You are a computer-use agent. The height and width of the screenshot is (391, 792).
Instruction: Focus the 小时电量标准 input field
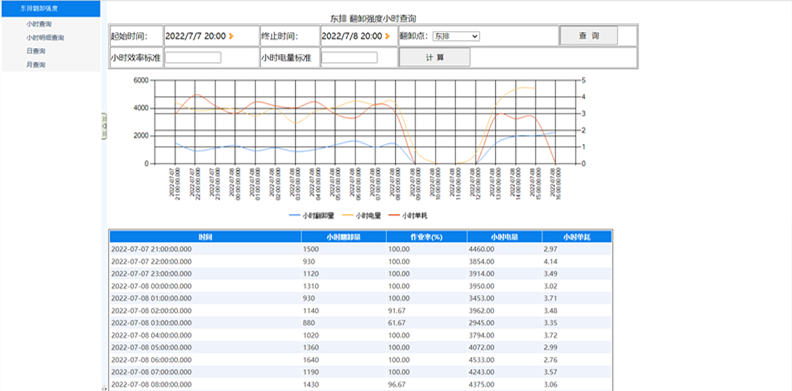point(350,58)
